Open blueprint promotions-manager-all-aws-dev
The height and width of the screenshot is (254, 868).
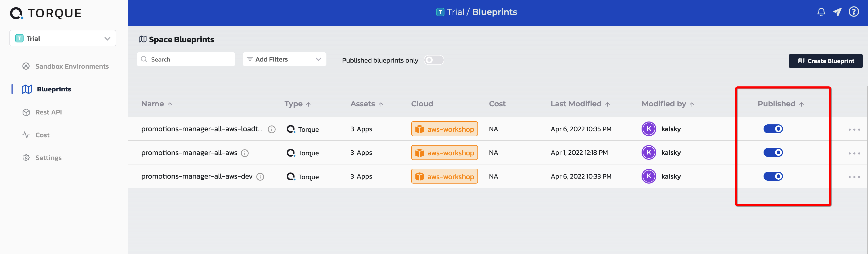[x=197, y=176]
